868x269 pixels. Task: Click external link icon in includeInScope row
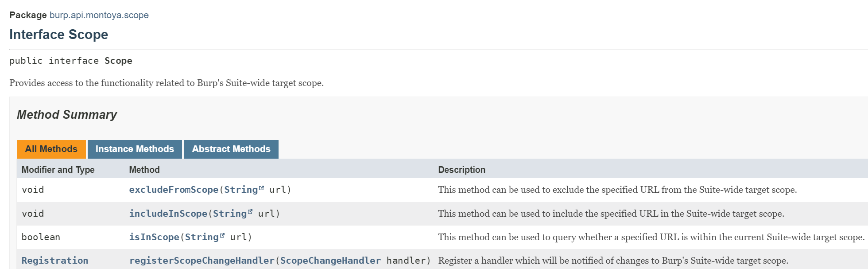tap(250, 212)
